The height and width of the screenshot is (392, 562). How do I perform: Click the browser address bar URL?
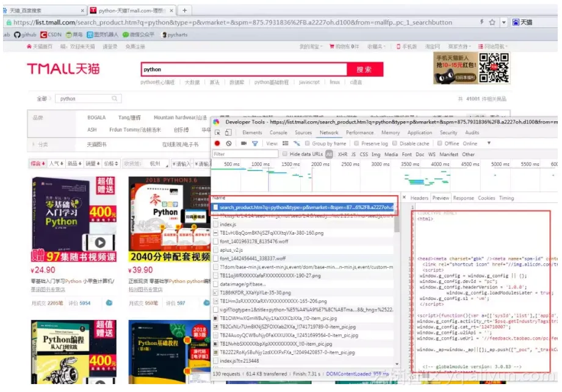[232, 22]
